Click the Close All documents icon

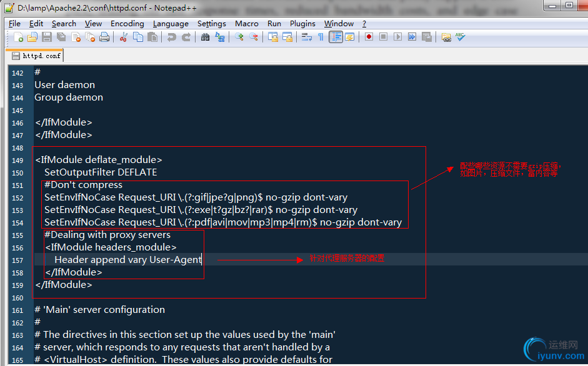[91, 37]
